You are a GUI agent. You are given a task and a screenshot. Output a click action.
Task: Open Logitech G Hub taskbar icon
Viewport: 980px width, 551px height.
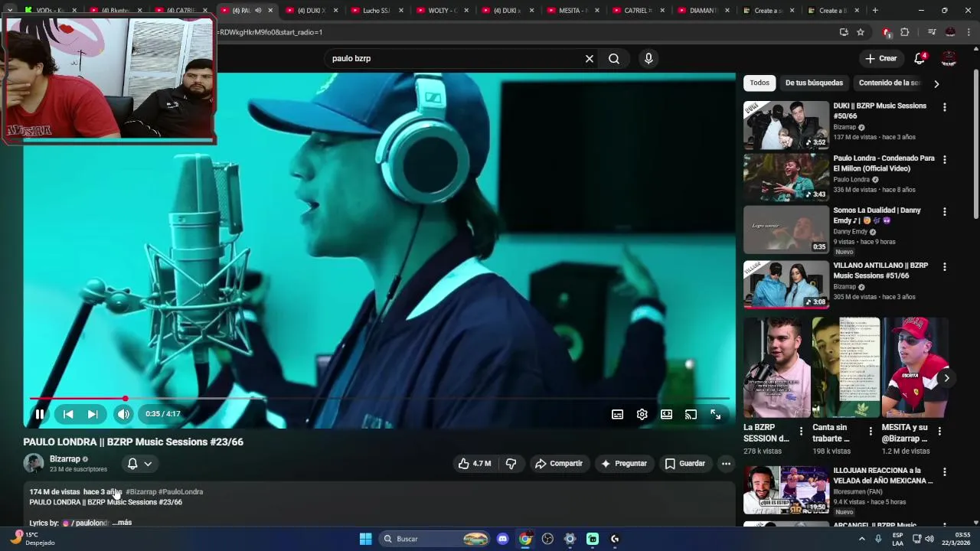[x=615, y=539]
